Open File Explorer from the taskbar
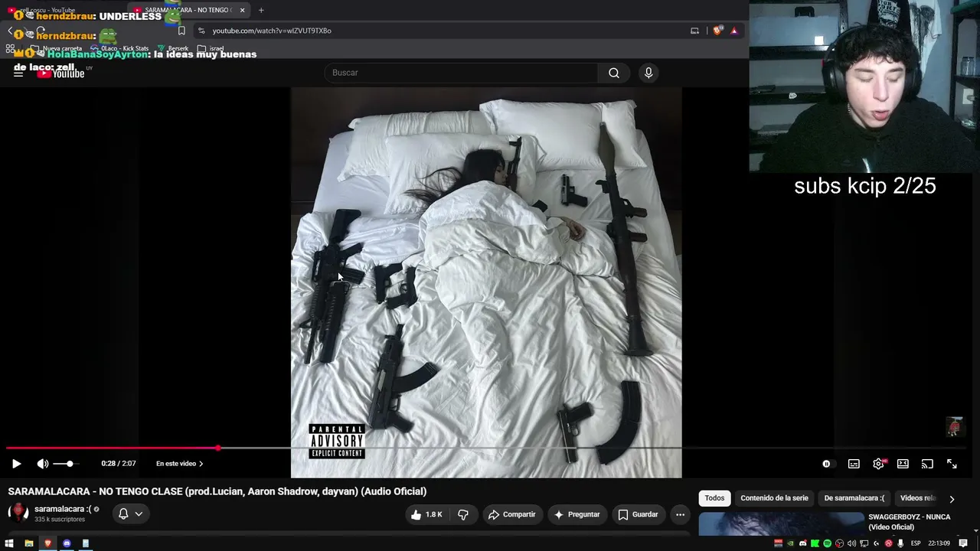 (29, 543)
